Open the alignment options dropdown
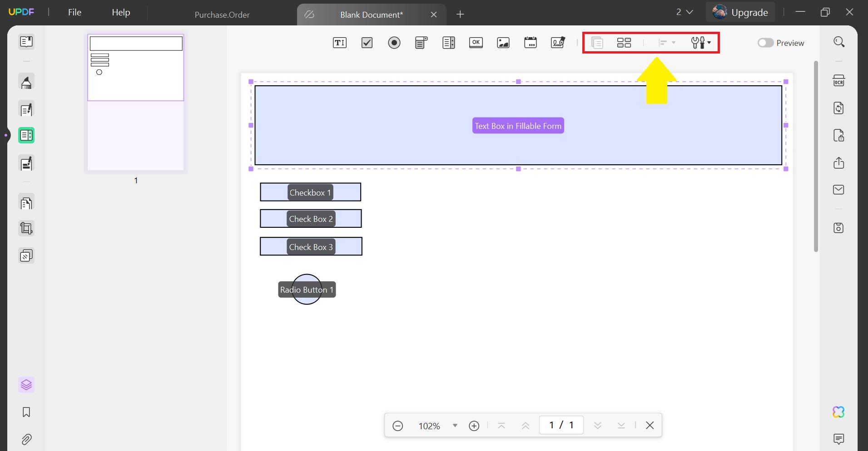Image resolution: width=868 pixels, height=451 pixels. 666,43
